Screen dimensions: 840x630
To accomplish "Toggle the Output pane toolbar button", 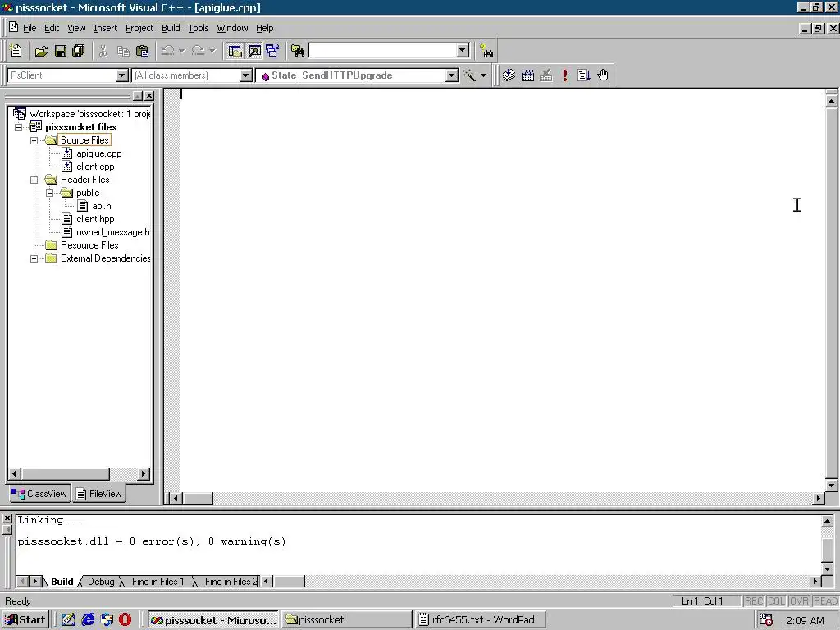I will [254, 51].
